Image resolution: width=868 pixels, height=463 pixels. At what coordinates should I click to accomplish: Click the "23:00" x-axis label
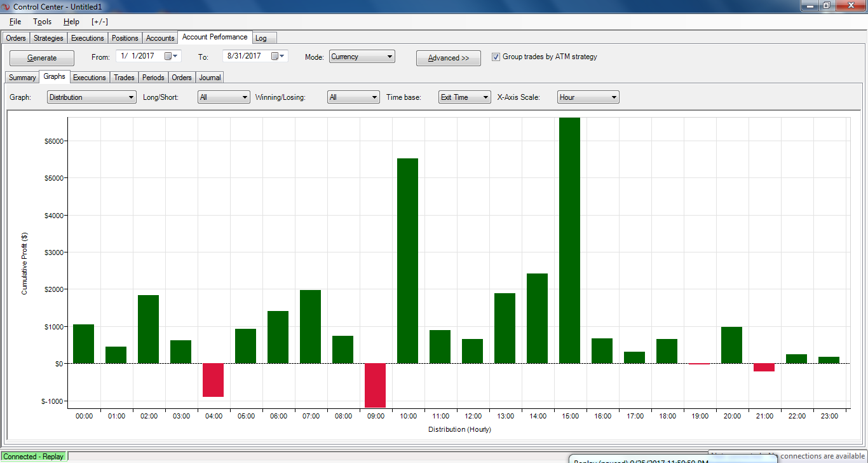[x=829, y=416]
